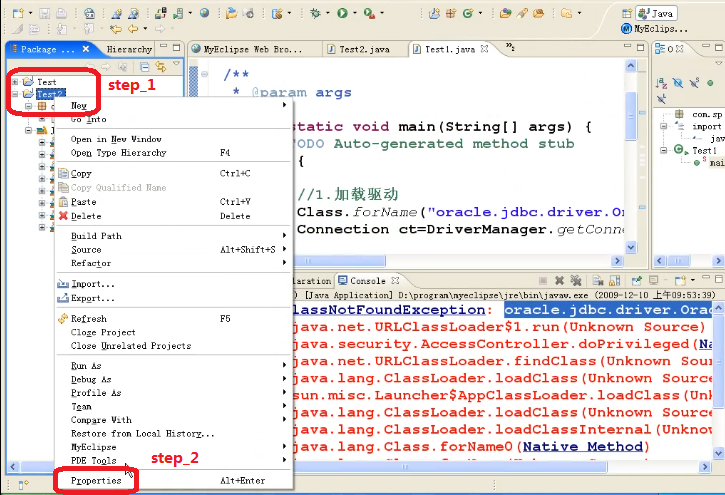Toggle alphabetical Sort in the Outline panel
725x495 pixels.
(x=660, y=85)
